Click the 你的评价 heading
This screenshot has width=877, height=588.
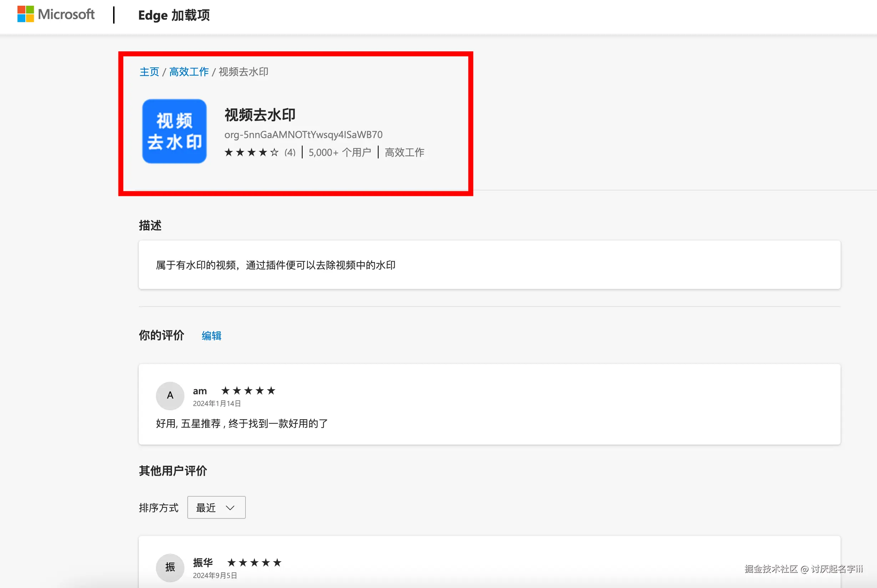click(162, 335)
